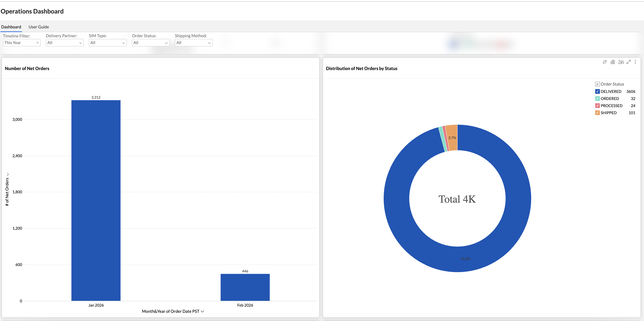
Task: Switch to the User Guide tab
Action: pyautogui.click(x=39, y=27)
